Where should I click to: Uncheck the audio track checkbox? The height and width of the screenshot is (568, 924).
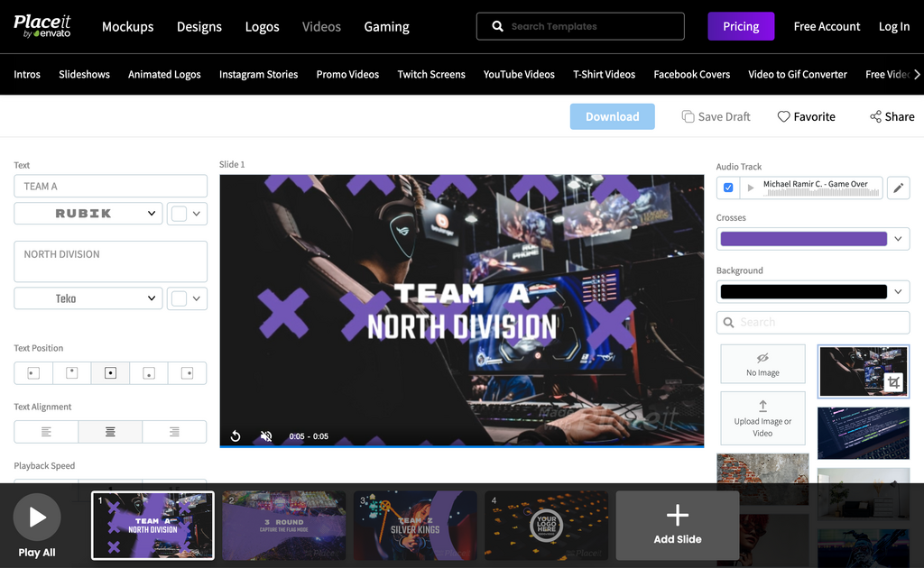point(728,188)
